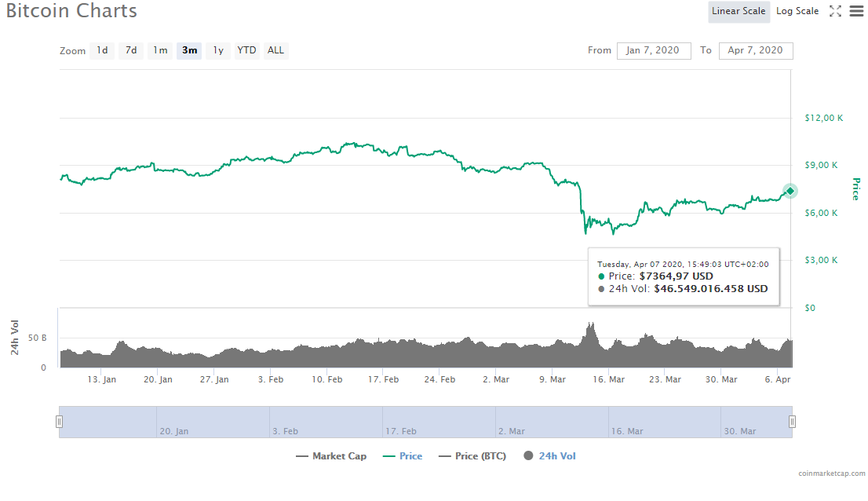The height and width of the screenshot is (501, 868).
Task: Select the 3m zoom option
Action: 189,50
